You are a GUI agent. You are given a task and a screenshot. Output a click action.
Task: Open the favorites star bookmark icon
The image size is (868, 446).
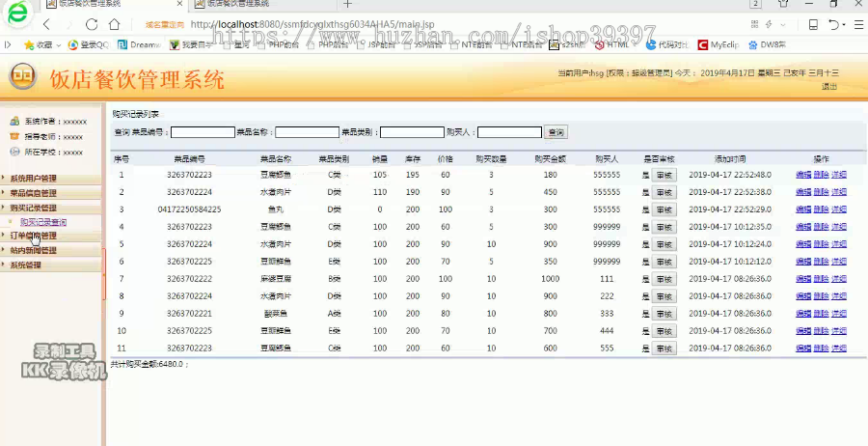29,44
